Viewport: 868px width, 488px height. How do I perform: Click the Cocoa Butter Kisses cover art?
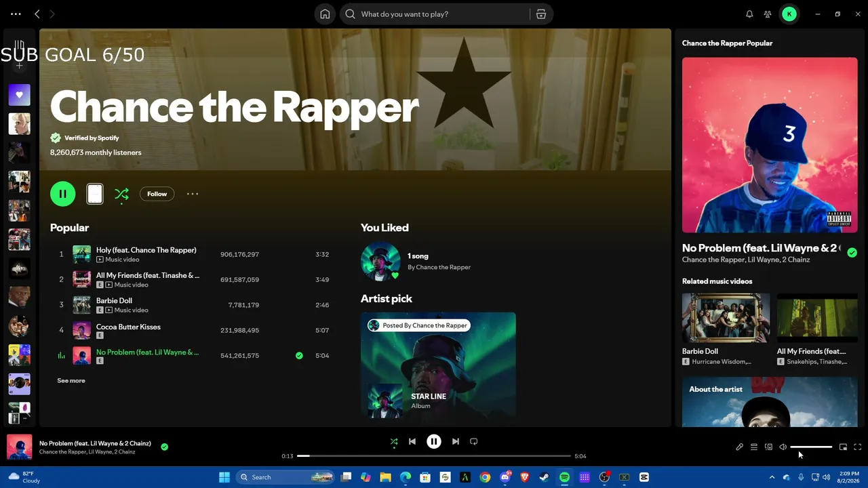81,330
